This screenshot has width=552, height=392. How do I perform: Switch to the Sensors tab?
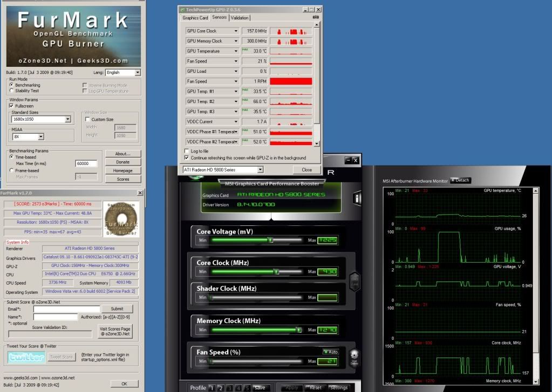coord(220,17)
